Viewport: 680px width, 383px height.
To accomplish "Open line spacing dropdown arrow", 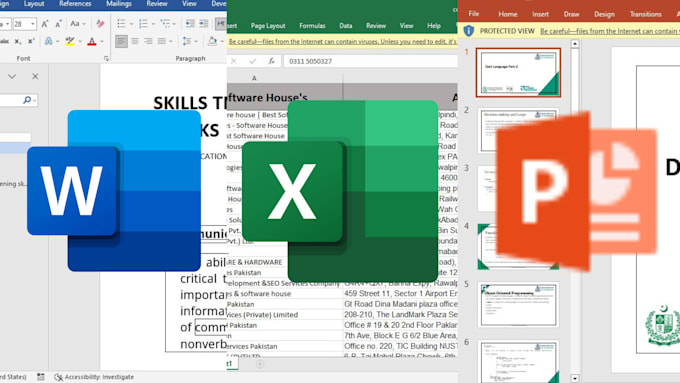I will point(196,42).
